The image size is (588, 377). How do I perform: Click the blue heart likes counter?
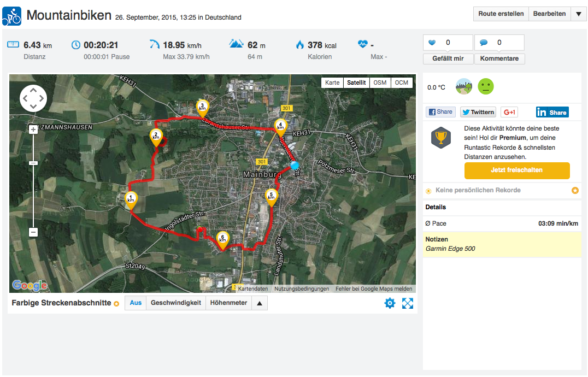(448, 43)
